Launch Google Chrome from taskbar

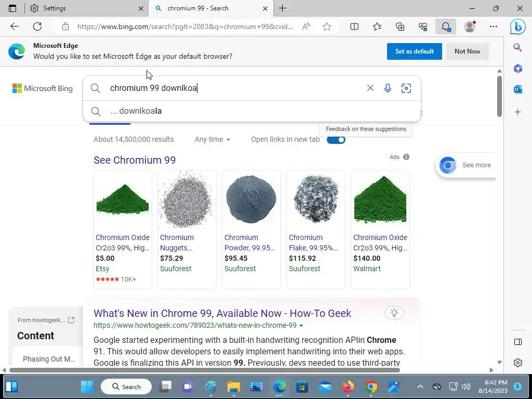pos(371,387)
